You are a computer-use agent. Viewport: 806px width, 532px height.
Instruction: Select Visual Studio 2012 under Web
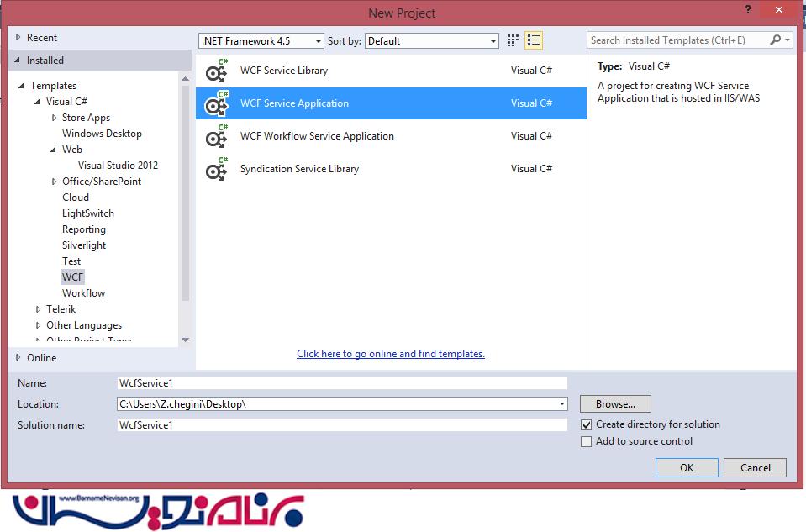(118, 166)
